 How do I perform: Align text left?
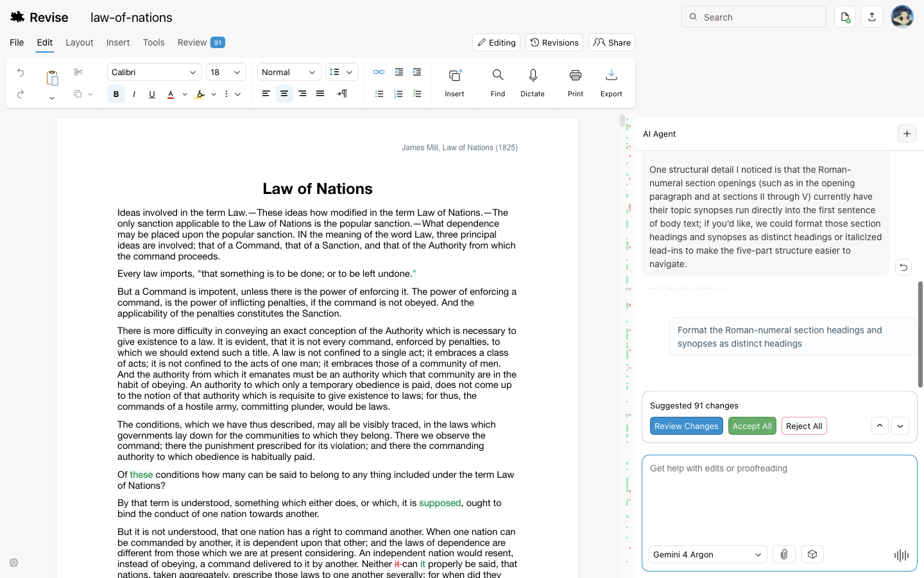pos(266,94)
